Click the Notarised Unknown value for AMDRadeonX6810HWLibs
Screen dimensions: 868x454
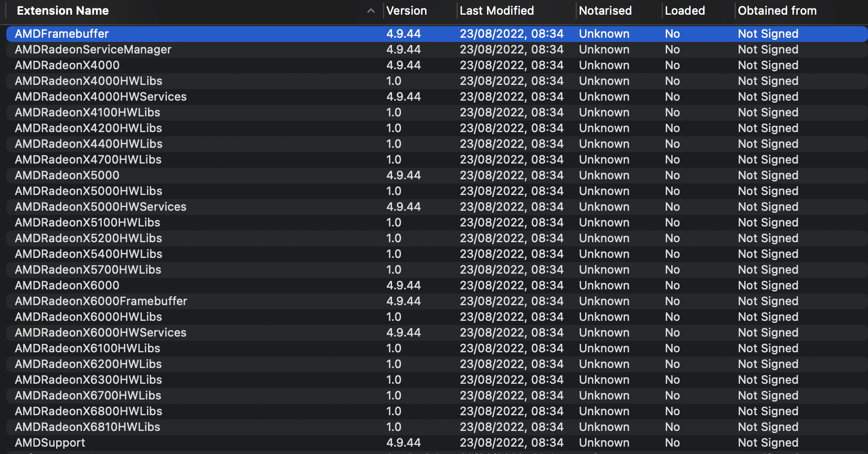[604, 427]
